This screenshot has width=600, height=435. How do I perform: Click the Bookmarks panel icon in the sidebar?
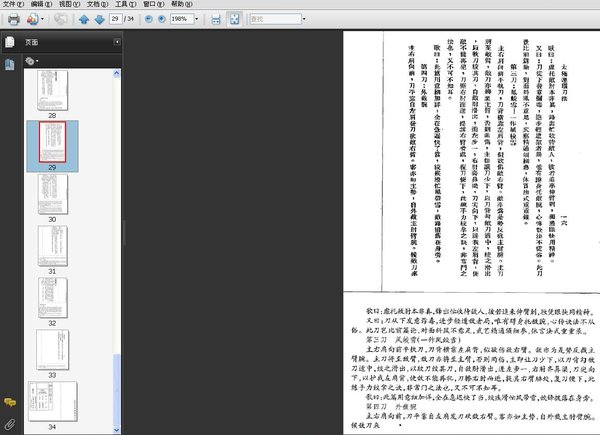pos(10,64)
